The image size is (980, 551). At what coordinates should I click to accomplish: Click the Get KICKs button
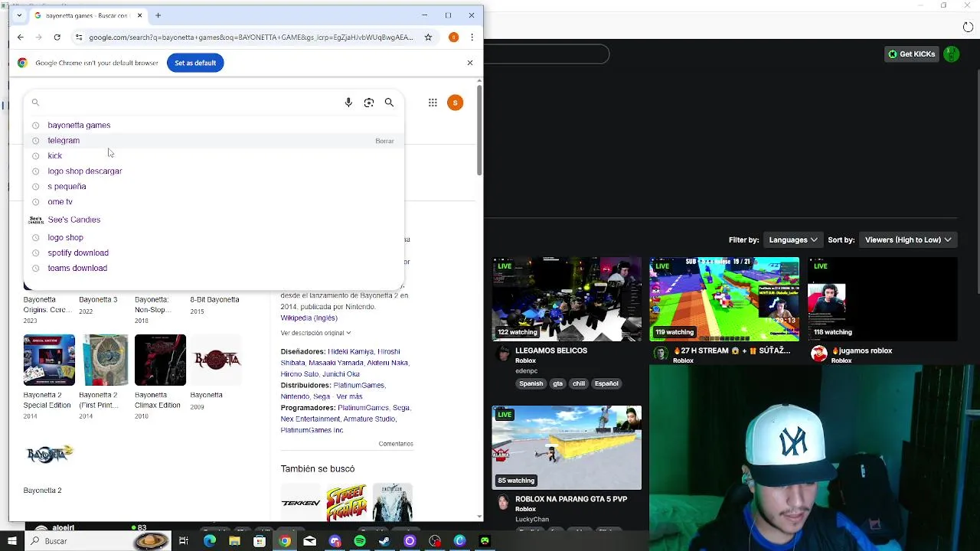coord(912,54)
